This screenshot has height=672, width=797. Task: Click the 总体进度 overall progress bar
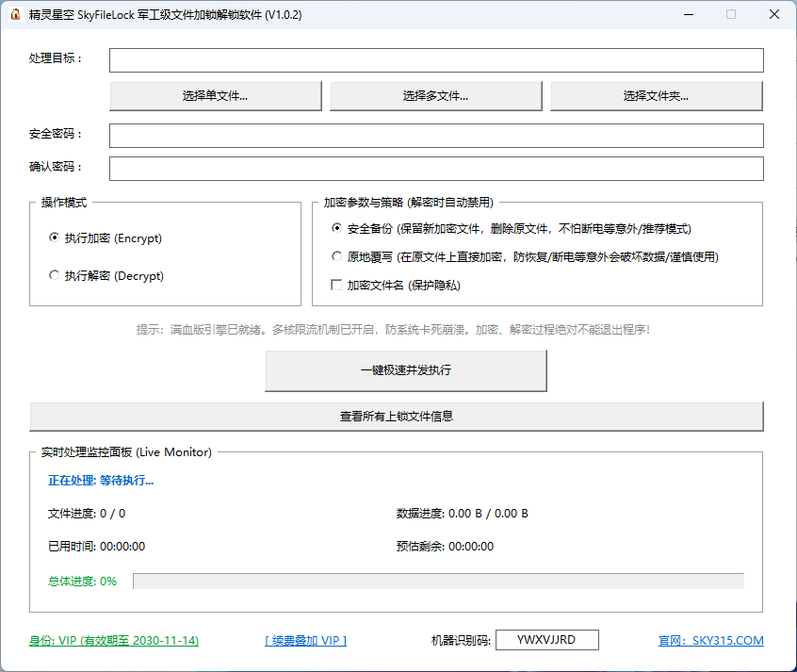439,581
